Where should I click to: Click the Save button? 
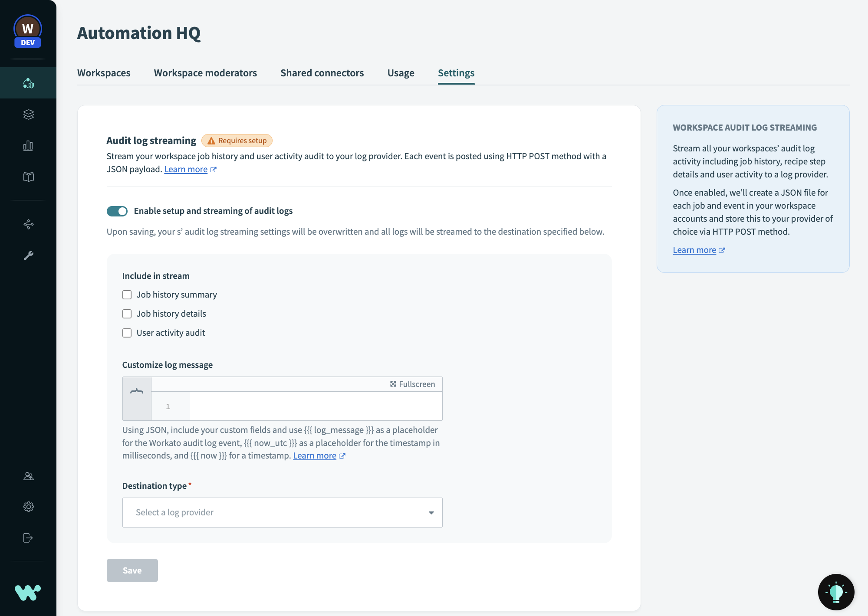point(132,570)
